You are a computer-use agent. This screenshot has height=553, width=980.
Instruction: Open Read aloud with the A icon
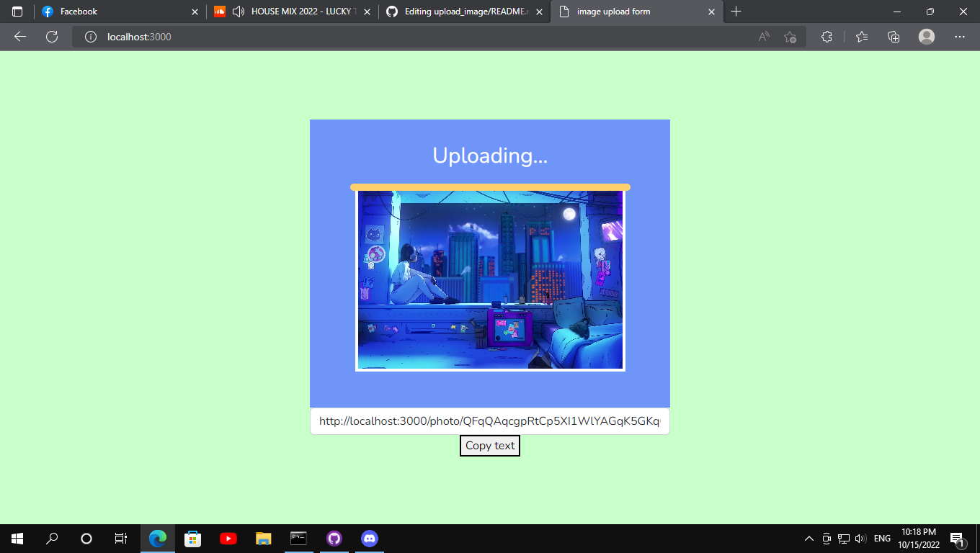pos(763,37)
